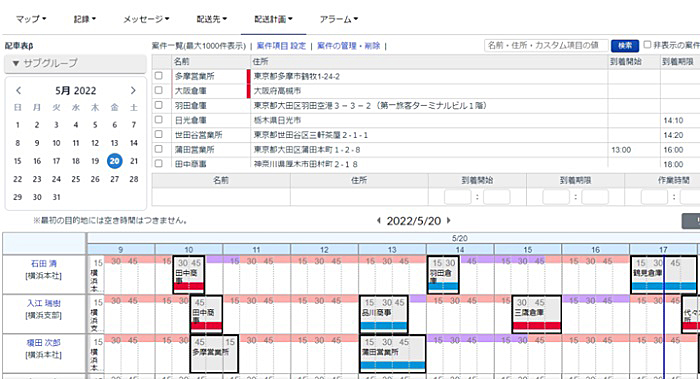Go to next month in calendar
The height and width of the screenshot is (379, 700).
(x=133, y=91)
